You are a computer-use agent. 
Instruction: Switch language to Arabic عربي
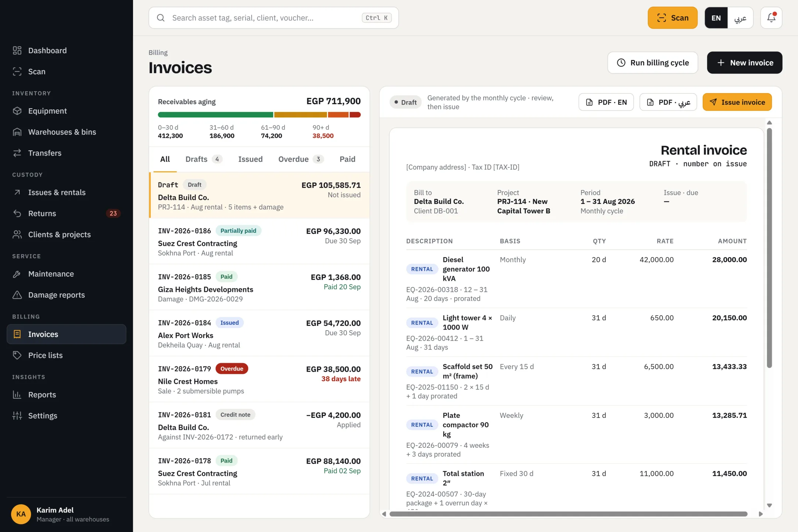point(740,18)
